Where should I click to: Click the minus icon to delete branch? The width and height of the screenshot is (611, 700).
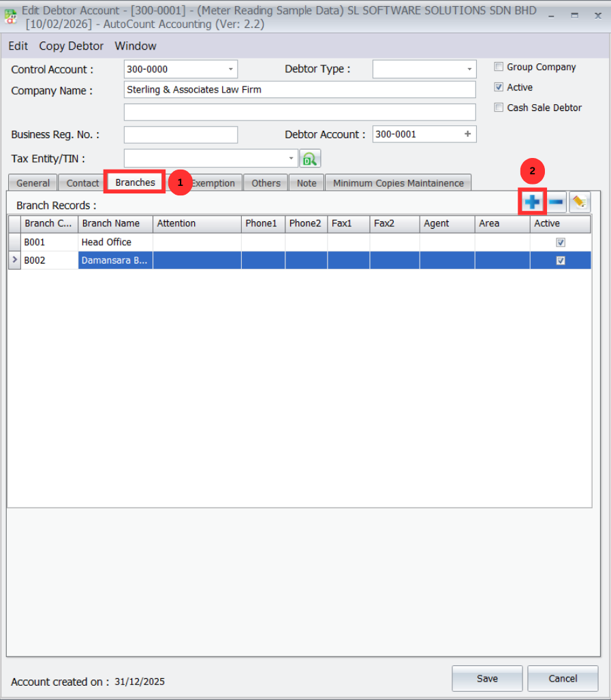[x=556, y=202]
